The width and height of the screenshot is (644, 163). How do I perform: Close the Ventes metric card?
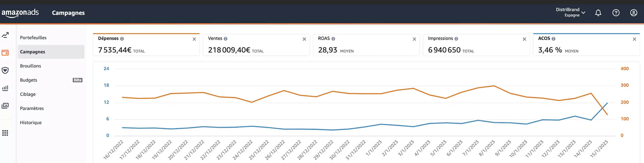click(x=304, y=39)
